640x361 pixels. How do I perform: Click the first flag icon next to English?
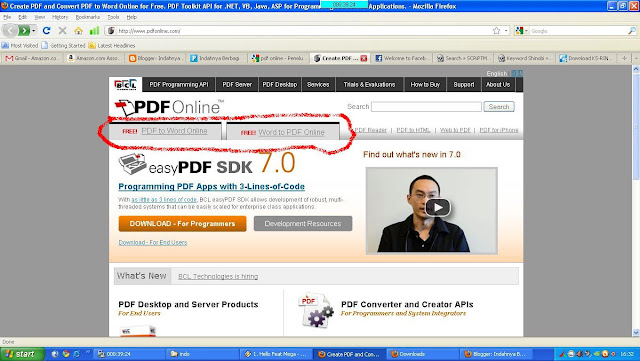tap(514, 74)
